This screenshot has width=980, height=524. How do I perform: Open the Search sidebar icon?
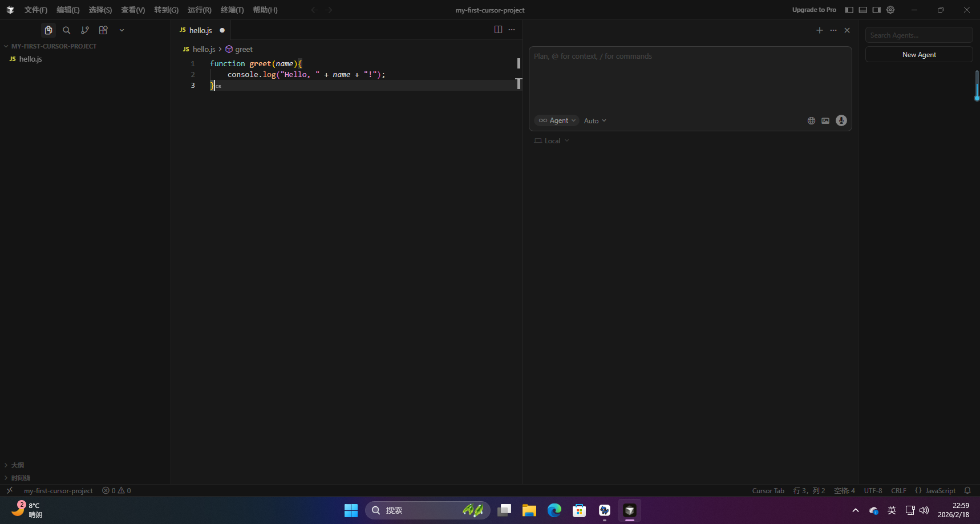pos(67,30)
